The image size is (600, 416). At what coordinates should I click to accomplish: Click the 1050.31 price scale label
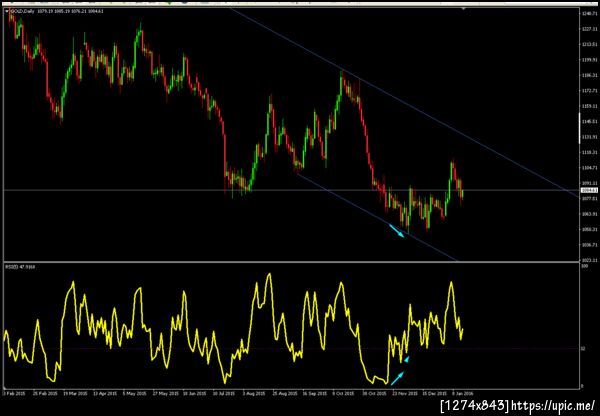[591, 229]
